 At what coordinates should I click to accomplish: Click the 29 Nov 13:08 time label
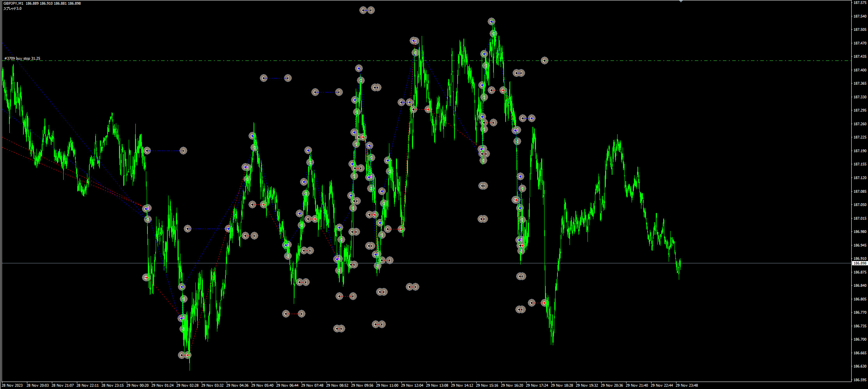[x=437, y=385]
